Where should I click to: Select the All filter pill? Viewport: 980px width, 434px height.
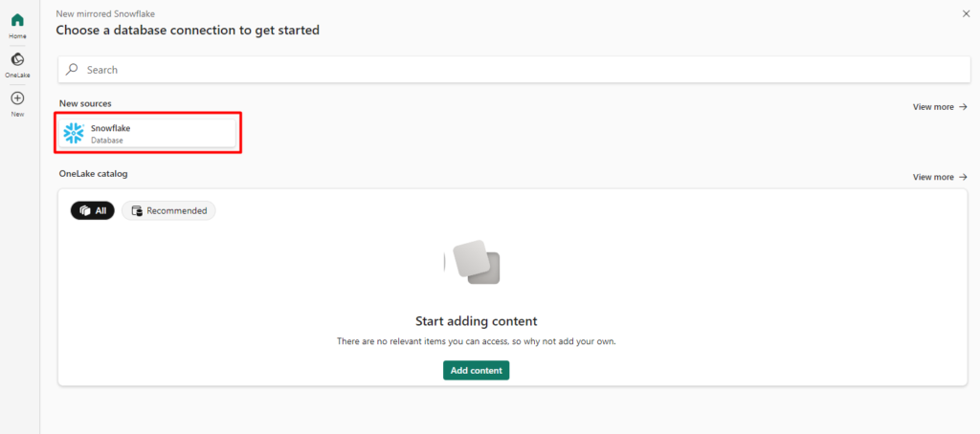tap(93, 210)
